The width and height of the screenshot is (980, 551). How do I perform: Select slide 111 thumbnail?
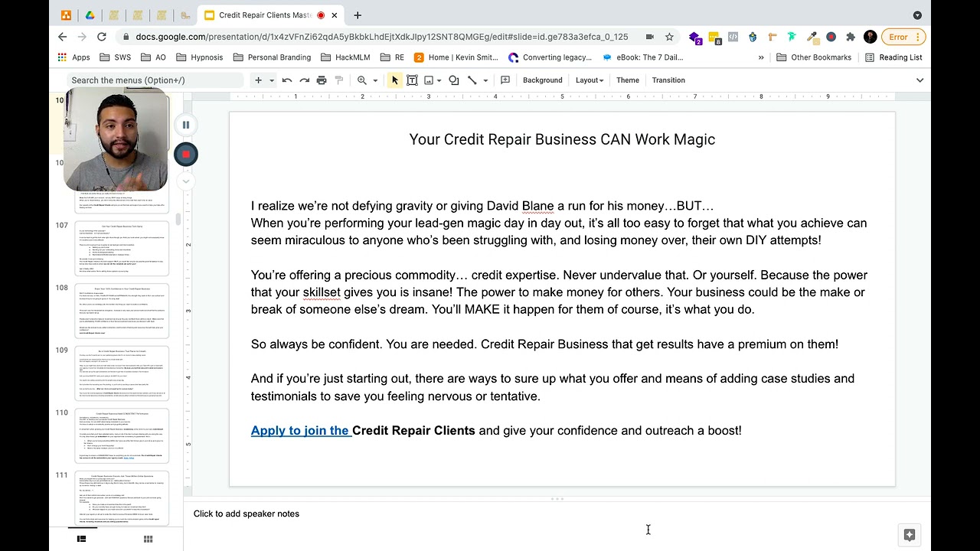[122, 498]
